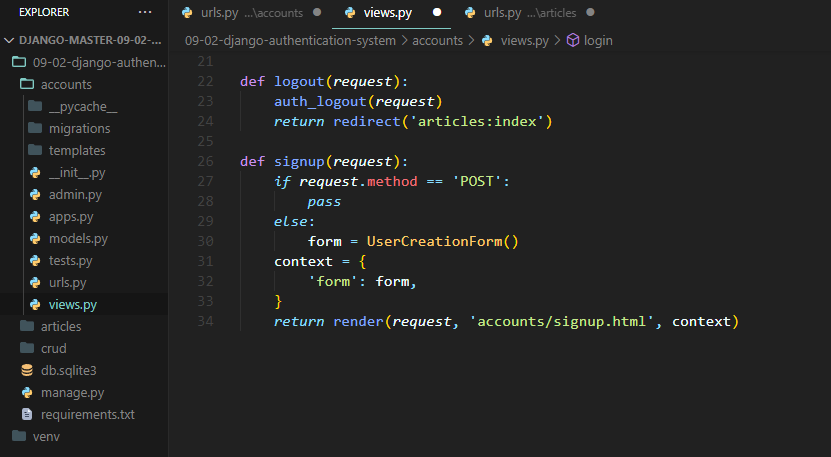Switch to views.py editor tab
Image resolution: width=831 pixels, height=457 pixels.
point(391,13)
